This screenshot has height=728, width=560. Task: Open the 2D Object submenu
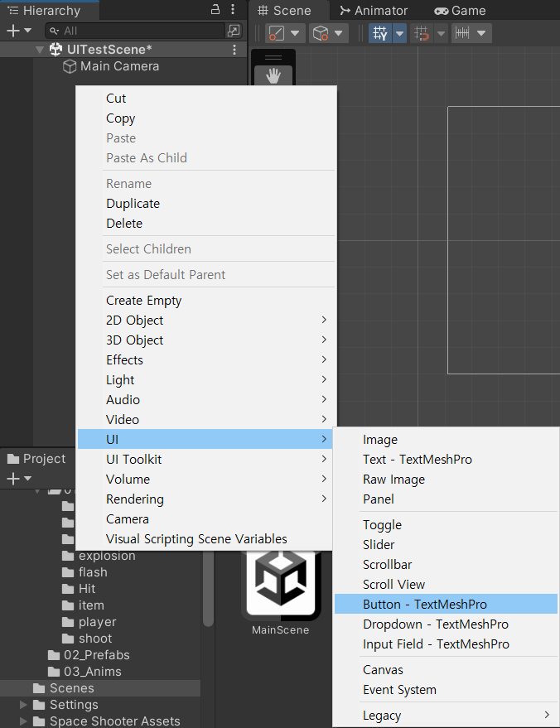pos(206,321)
